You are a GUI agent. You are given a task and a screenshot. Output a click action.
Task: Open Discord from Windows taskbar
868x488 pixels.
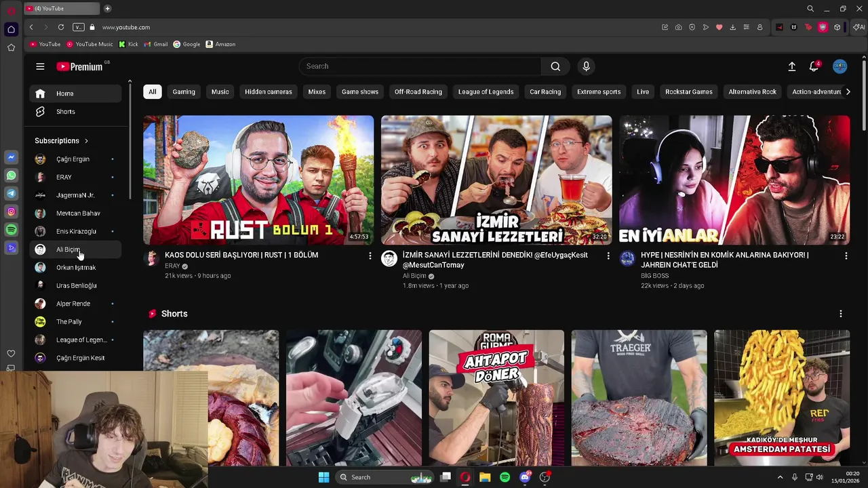point(524,477)
